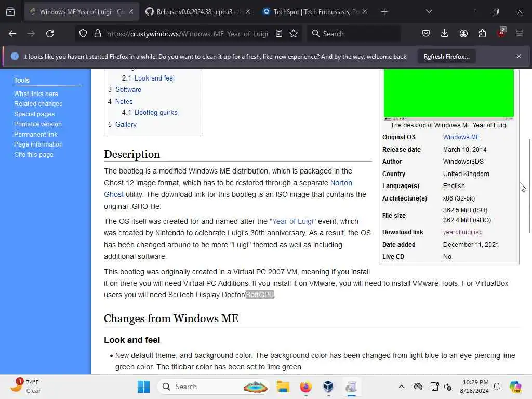
Task: Open a new browser tab
Action: tap(384, 12)
